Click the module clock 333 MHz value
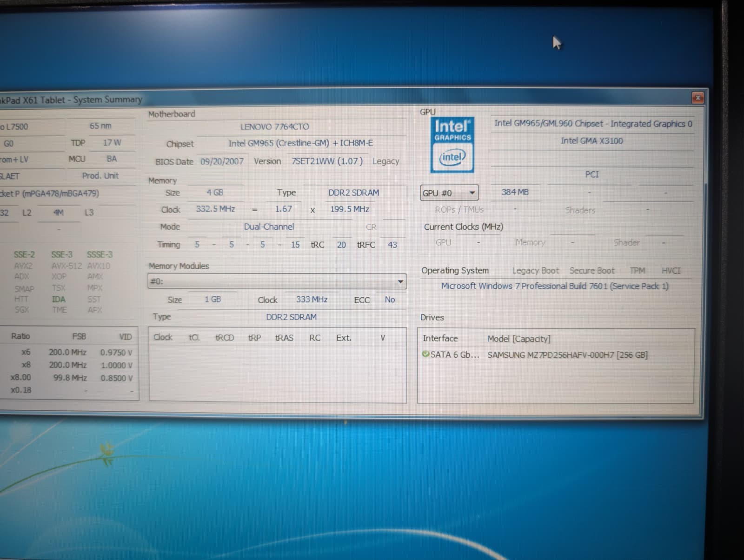 click(312, 300)
